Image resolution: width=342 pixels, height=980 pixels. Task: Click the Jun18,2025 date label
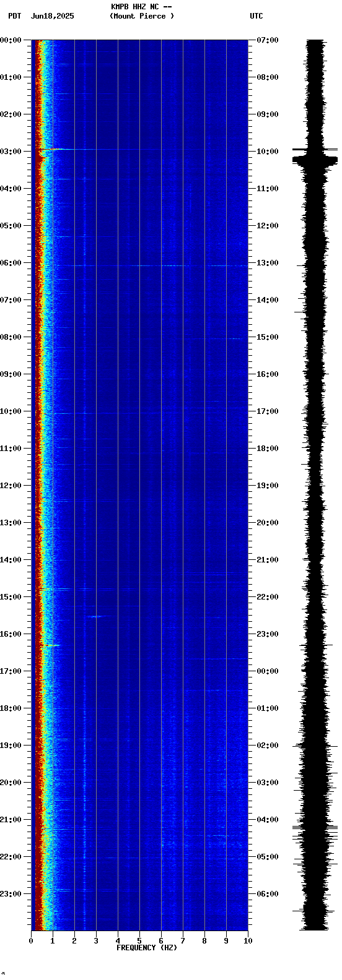tap(52, 16)
